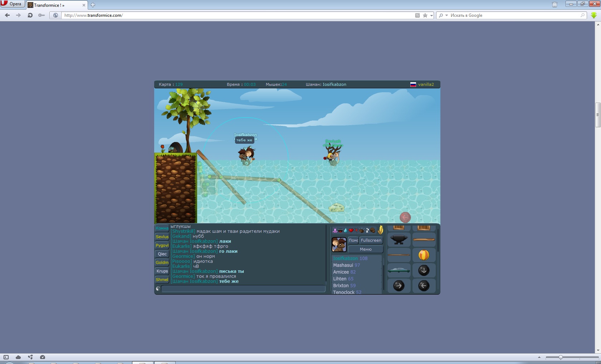Screen dimensions: 601x364
Task: Click the RSS feed icon in address bar
Action: pyautogui.click(x=417, y=15)
